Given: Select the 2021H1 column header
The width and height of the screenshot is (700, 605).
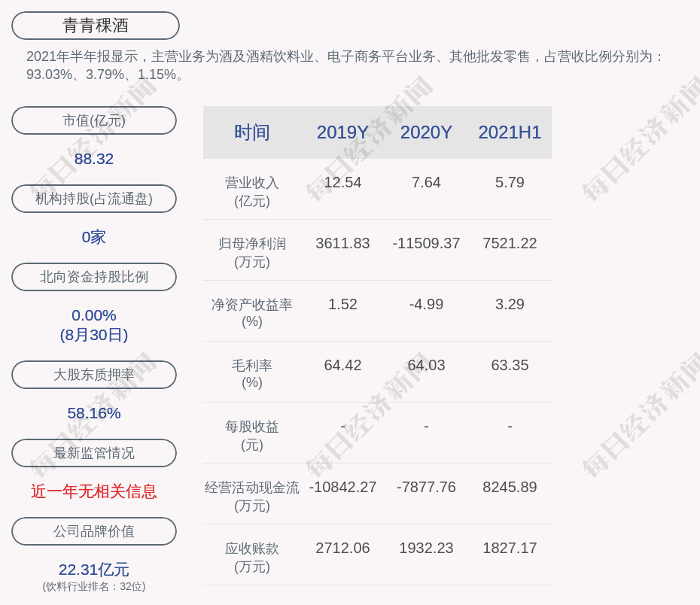Looking at the screenshot, I should click(x=510, y=132).
